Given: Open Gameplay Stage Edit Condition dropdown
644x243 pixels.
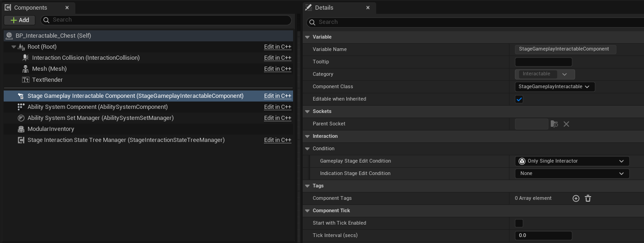Looking at the screenshot, I should 572,161.
